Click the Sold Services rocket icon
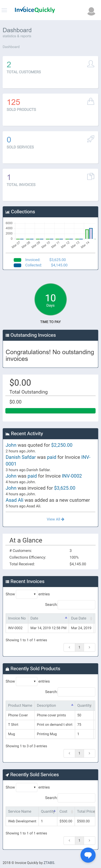 coord(91,139)
